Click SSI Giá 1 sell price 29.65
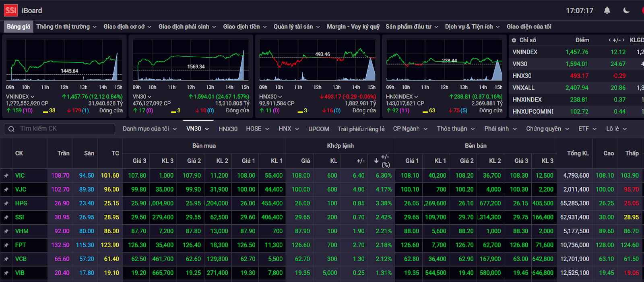Image resolution: width=644 pixels, height=282 pixels. point(411,217)
